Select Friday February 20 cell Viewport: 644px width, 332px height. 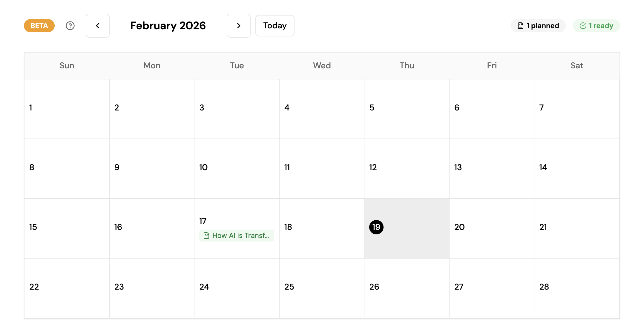pyautogui.click(x=491, y=228)
